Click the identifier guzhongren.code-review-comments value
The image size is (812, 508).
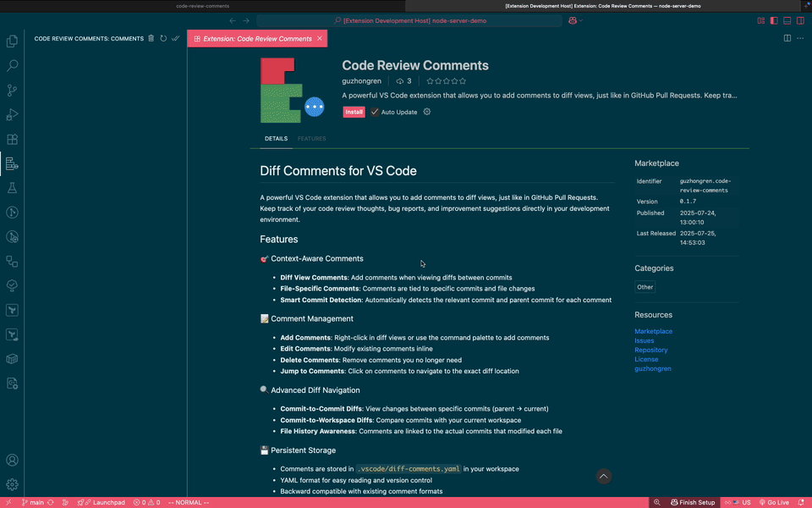coord(705,185)
